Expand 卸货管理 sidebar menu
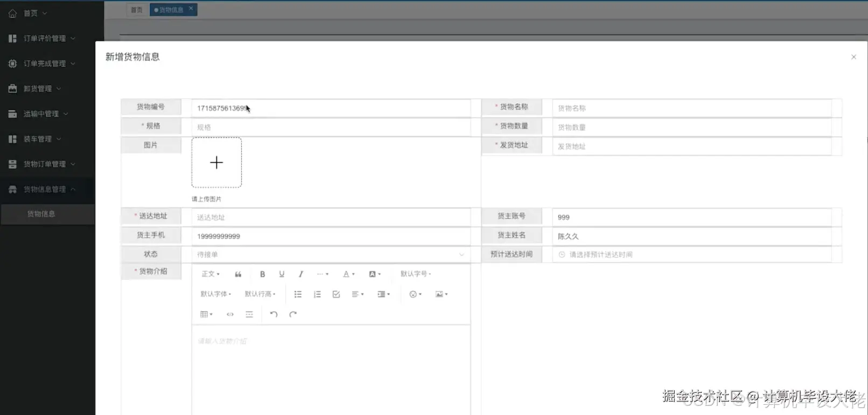This screenshot has height=415, width=868. [47, 88]
